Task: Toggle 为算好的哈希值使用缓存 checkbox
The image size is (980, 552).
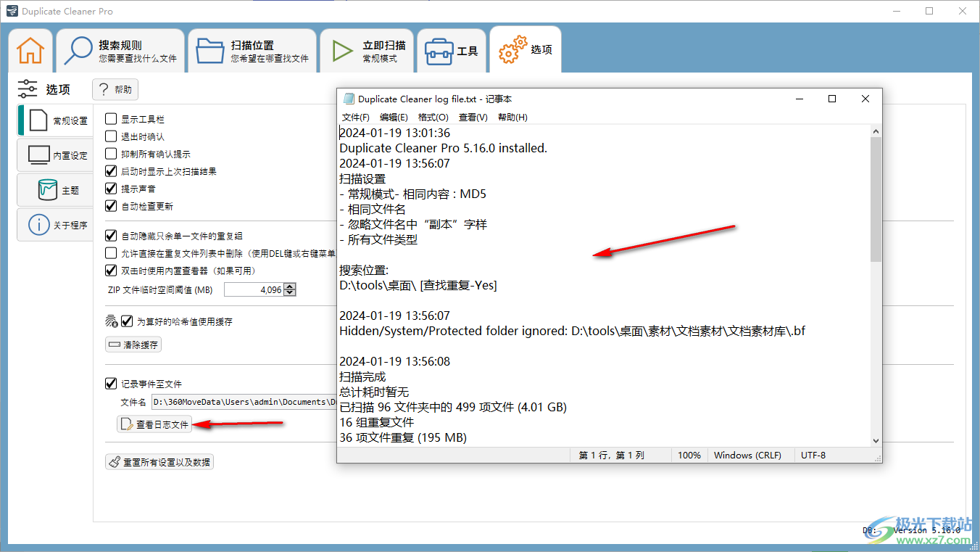Action: [x=127, y=321]
